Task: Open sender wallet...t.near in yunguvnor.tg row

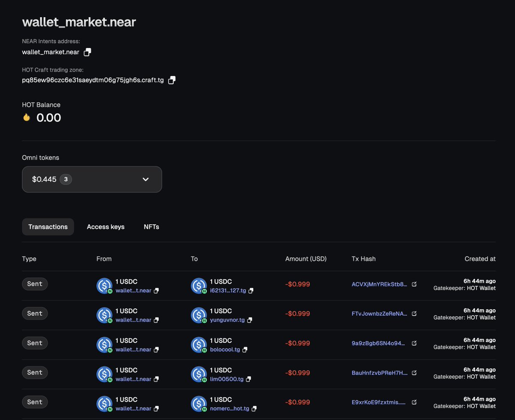Action: 133,320
